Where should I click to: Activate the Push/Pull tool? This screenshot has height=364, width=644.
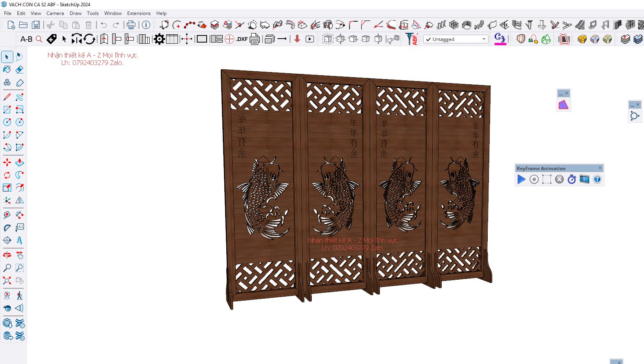(x=20, y=162)
